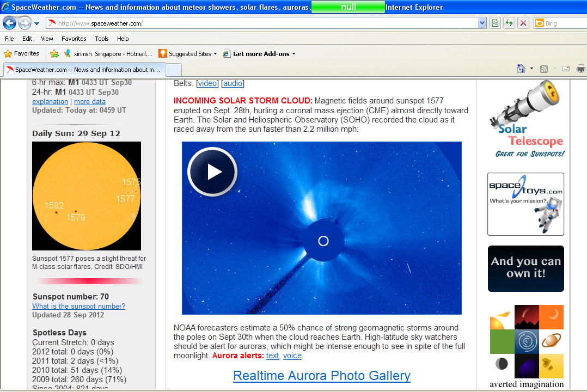Play the solar storm cloud video

(212, 171)
